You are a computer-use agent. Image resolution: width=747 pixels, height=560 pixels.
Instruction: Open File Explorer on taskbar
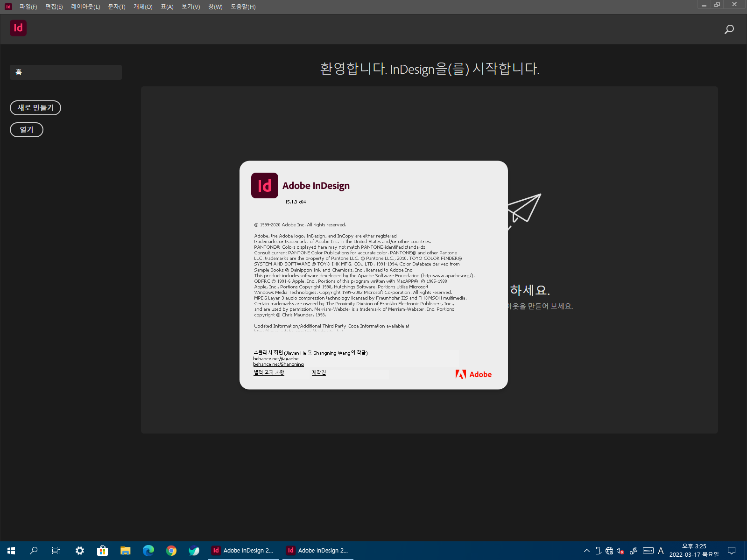pos(126,551)
